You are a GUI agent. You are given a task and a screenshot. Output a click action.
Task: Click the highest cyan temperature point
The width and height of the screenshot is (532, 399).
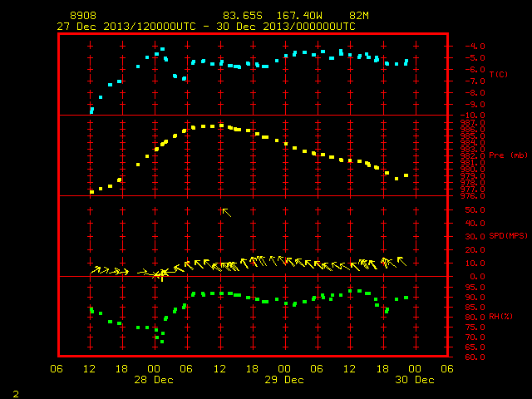pos(163,49)
